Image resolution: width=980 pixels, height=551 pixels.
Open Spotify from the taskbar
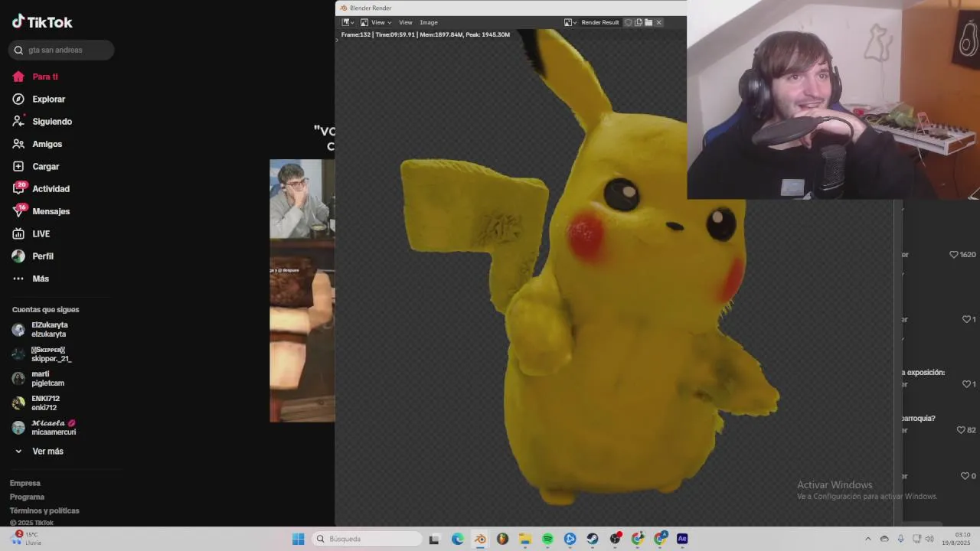click(547, 539)
